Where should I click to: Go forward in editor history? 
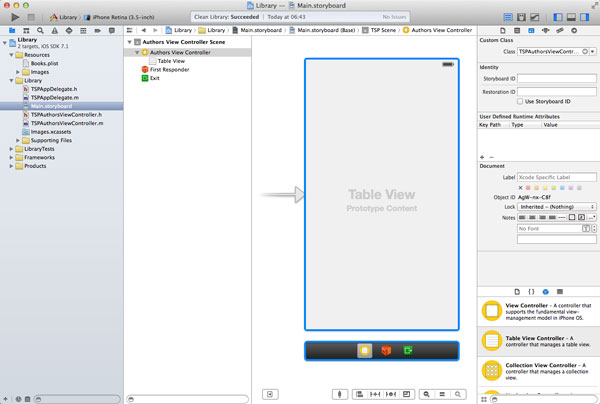[x=155, y=30]
